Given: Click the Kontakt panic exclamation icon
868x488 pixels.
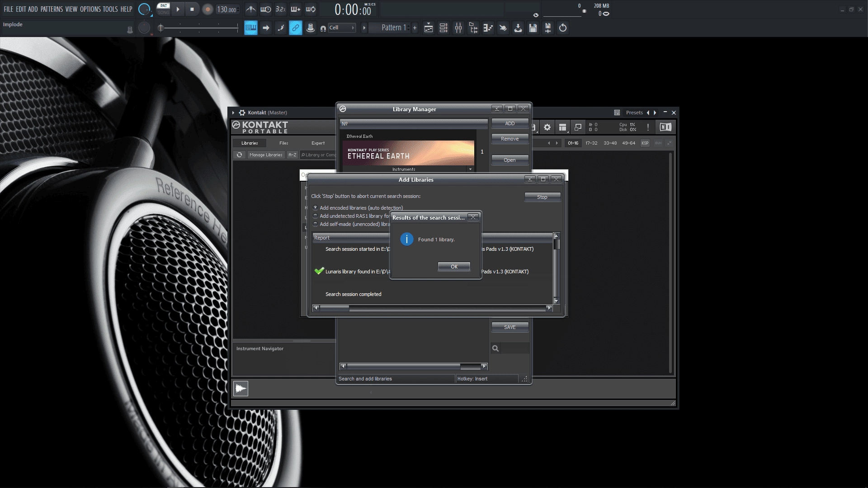Looking at the screenshot, I should [x=648, y=127].
